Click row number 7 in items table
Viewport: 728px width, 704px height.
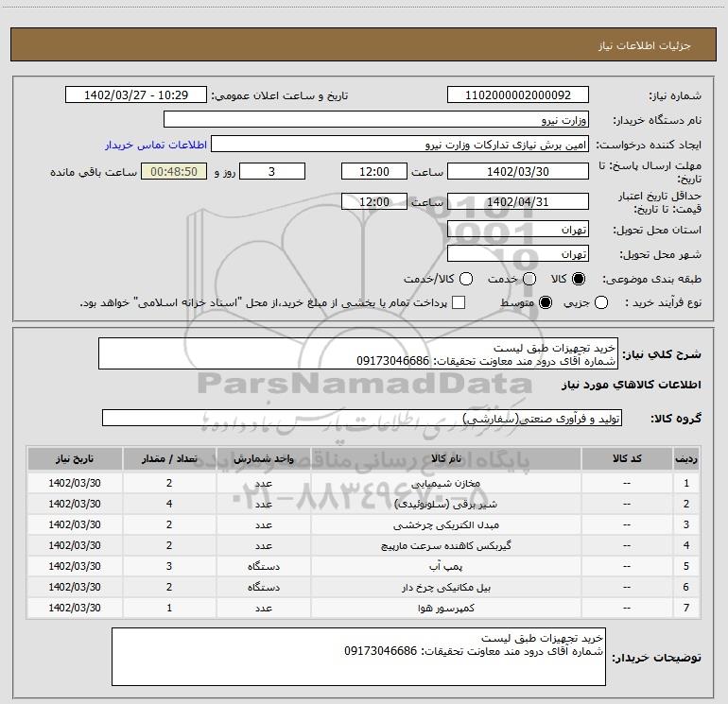coord(686,608)
